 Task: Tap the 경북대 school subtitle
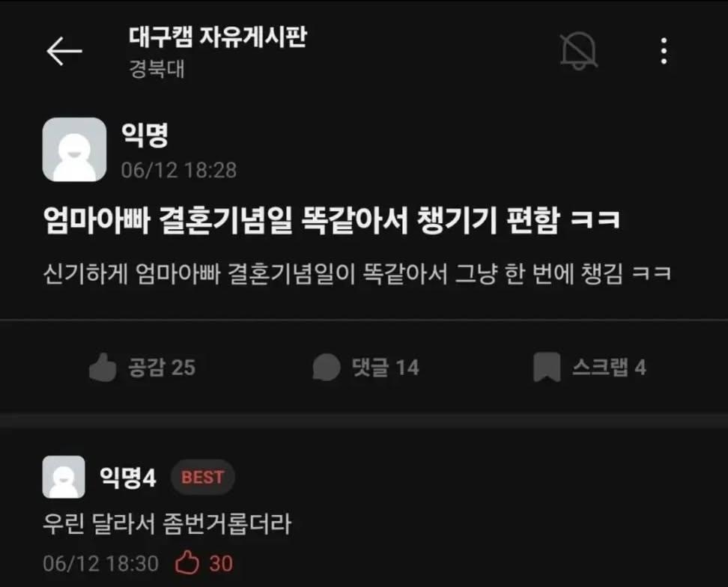tap(157, 69)
